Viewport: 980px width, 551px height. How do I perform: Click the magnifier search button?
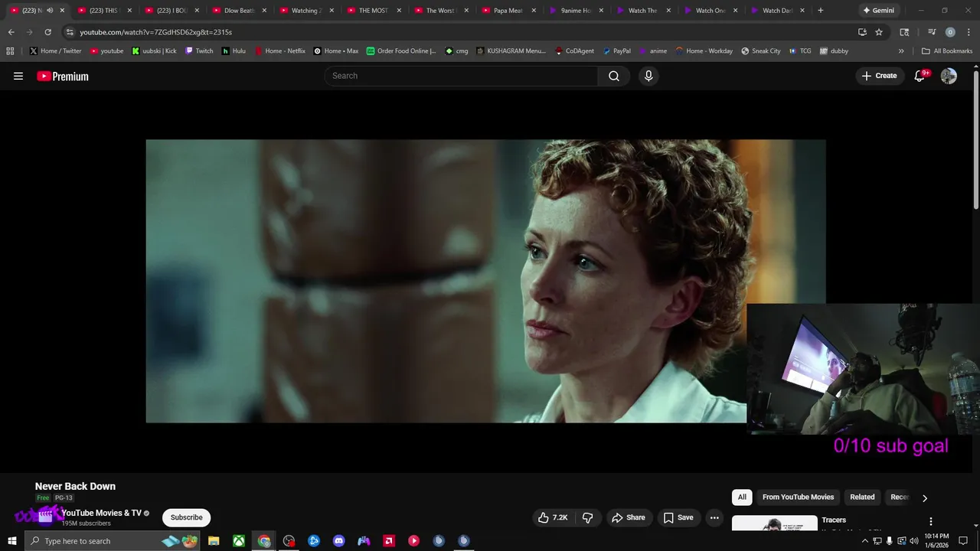614,76
